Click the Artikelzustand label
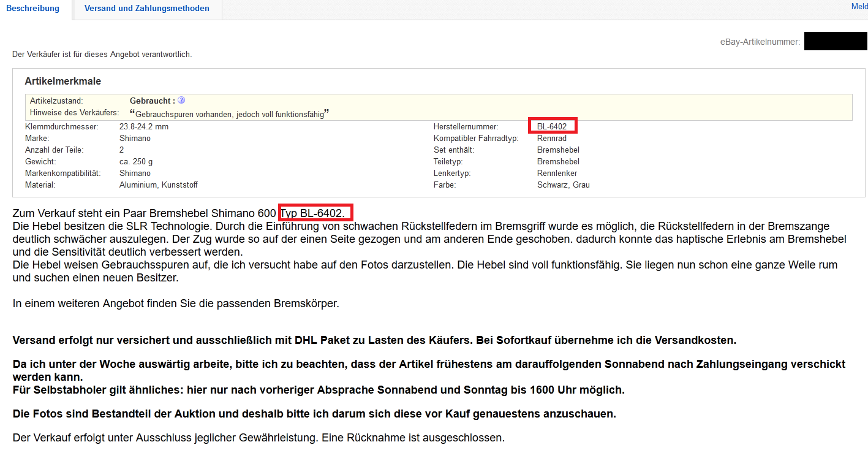 coord(56,101)
